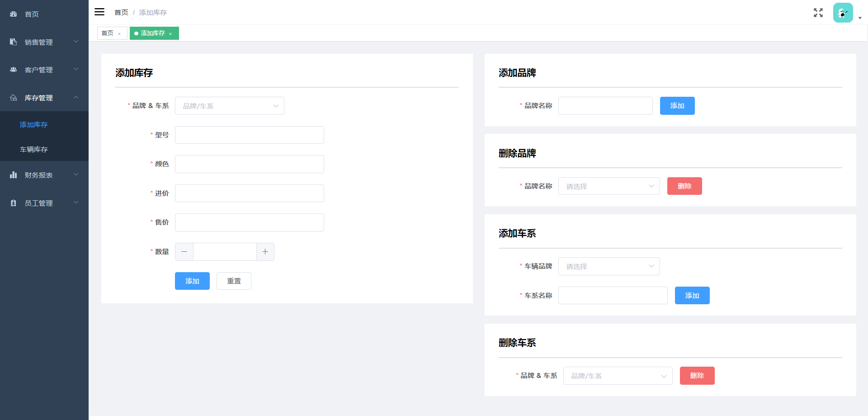Decrease 数量 with the minus button
This screenshot has width=868, height=420.
click(184, 252)
